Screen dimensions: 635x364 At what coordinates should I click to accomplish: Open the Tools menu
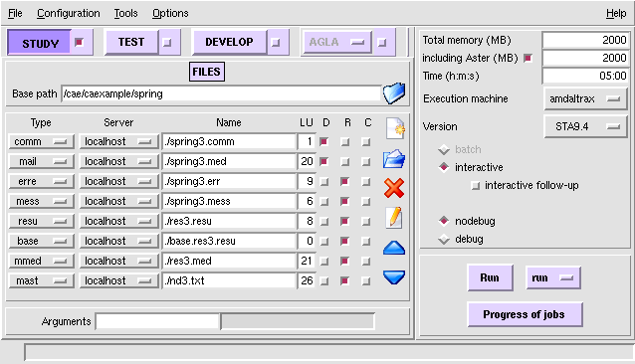(x=125, y=13)
